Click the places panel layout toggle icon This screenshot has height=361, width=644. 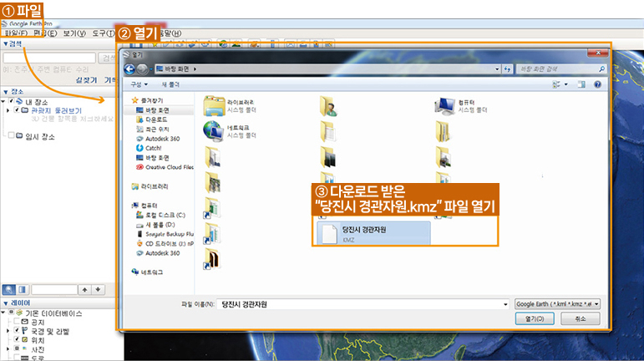(23, 289)
